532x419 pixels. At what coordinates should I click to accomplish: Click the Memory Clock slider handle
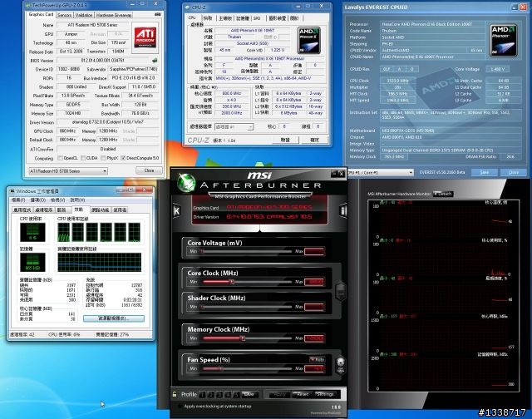click(243, 338)
